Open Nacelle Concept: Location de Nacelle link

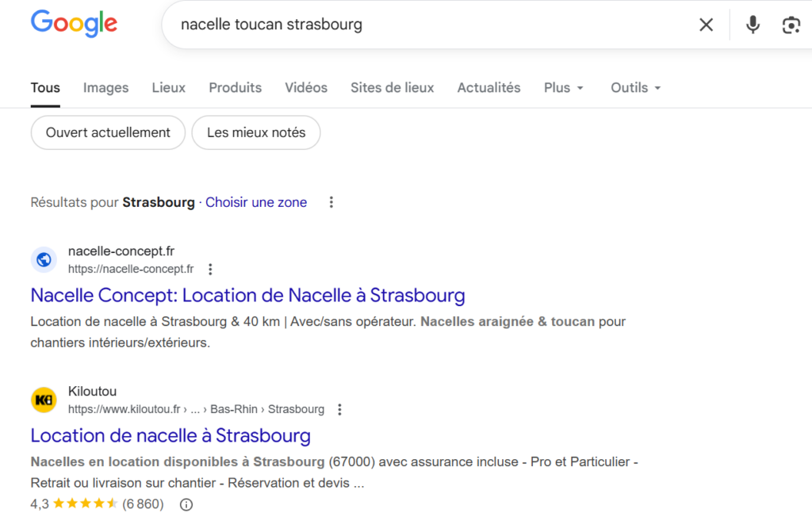tap(247, 296)
